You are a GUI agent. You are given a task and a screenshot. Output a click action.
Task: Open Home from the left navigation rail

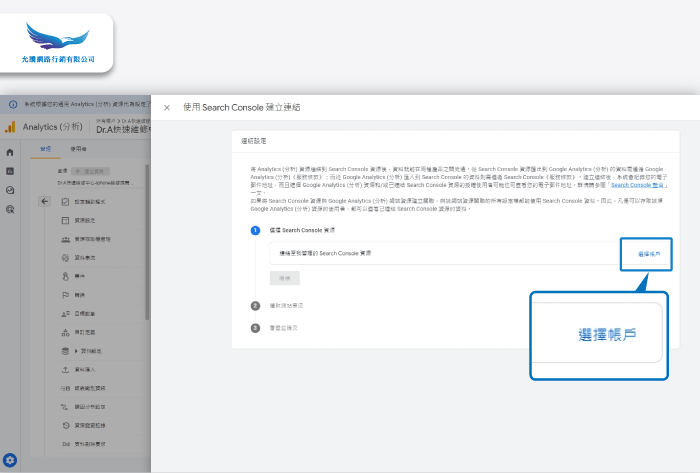(x=10, y=152)
